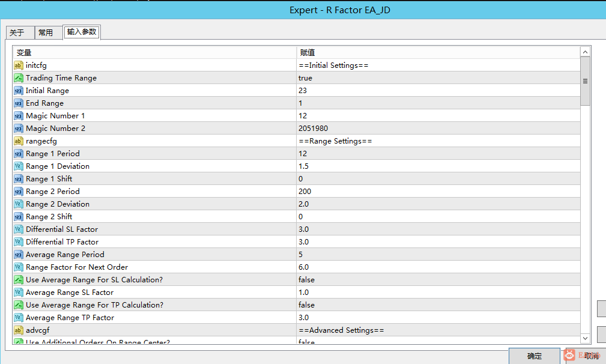Select the 输入参数 tab

(x=82, y=32)
